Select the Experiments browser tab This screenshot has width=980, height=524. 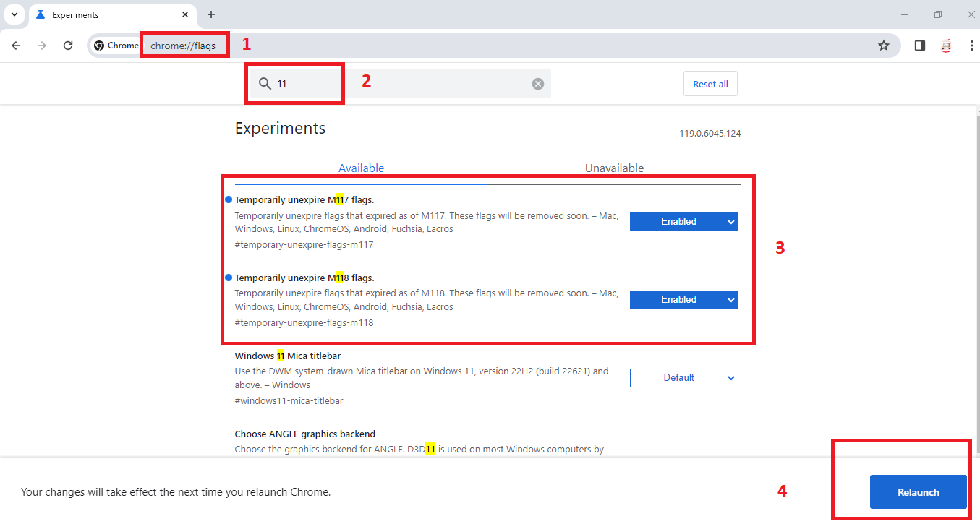pos(112,15)
